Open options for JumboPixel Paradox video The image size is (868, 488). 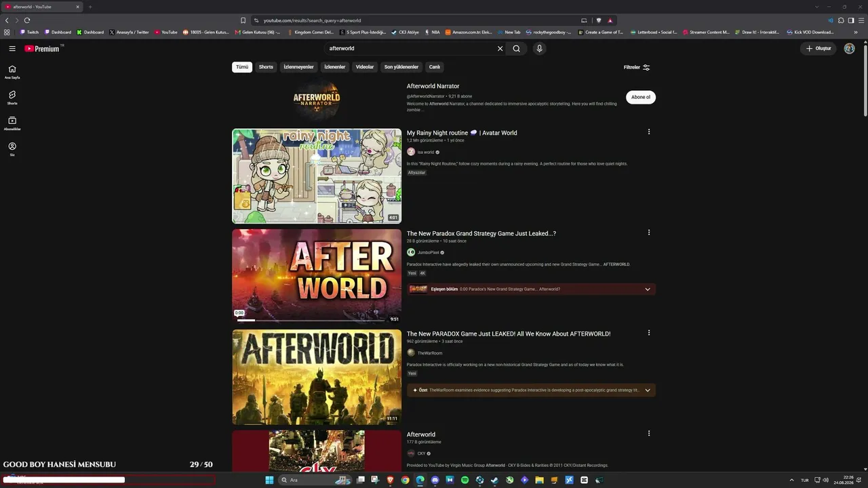click(649, 232)
